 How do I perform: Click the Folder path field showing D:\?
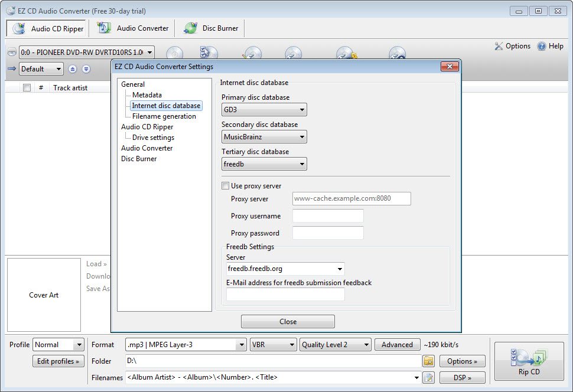(273, 361)
